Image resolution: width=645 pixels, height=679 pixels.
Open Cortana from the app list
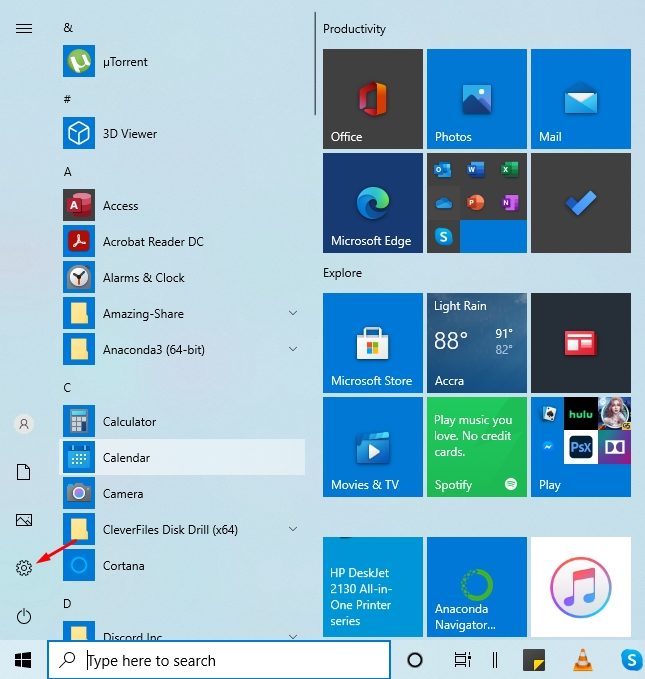tap(182, 565)
